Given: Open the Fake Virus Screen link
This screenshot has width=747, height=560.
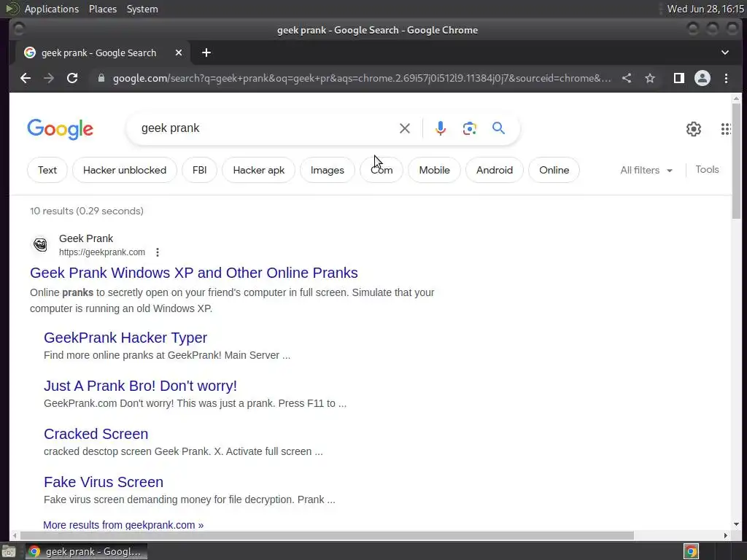Looking at the screenshot, I should point(104,482).
